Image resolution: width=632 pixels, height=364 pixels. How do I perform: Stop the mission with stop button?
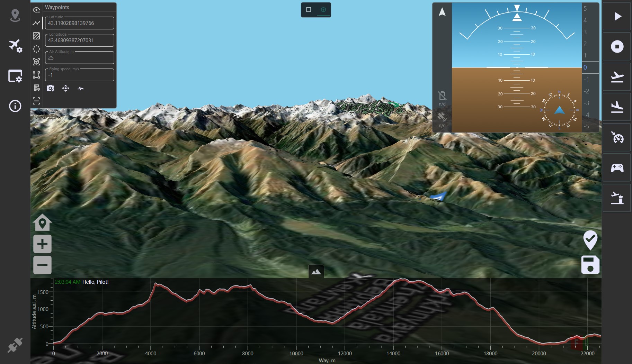617,46
